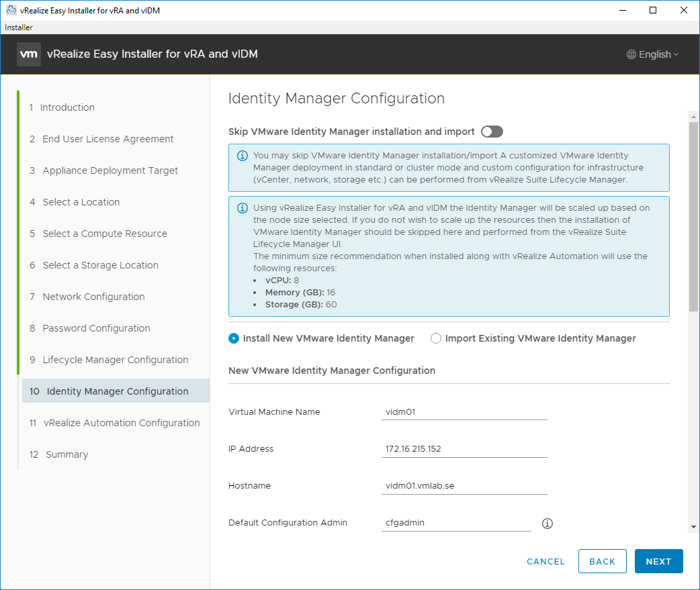Open vRealize Automation Configuration step
Image resolution: width=700 pixels, height=590 pixels.
pos(115,423)
